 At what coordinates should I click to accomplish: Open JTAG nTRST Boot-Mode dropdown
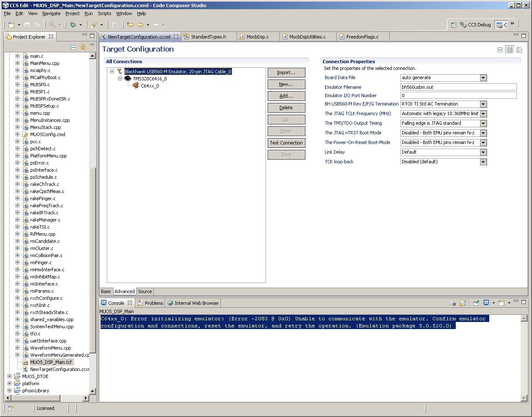pyautogui.click(x=483, y=133)
